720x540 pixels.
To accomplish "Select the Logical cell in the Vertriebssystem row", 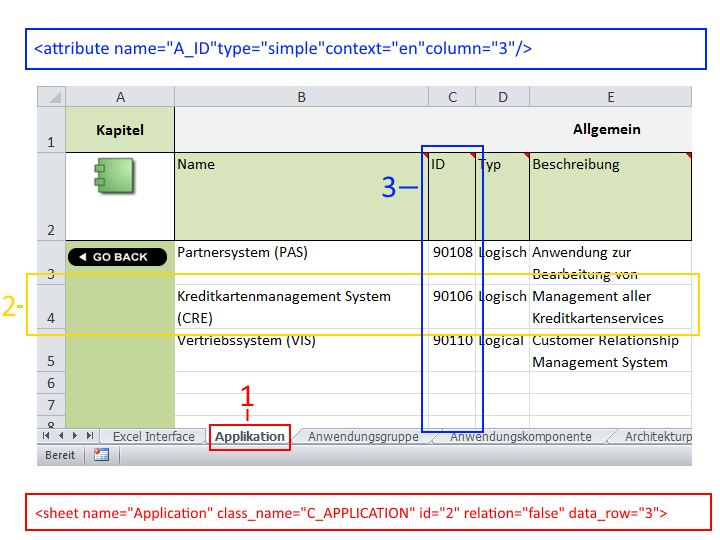I will [503, 351].
